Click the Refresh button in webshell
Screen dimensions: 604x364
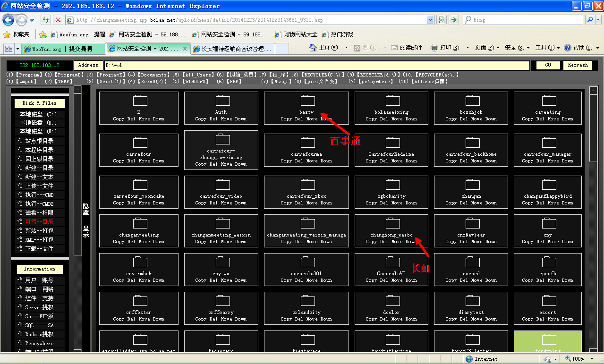point(578,65)
